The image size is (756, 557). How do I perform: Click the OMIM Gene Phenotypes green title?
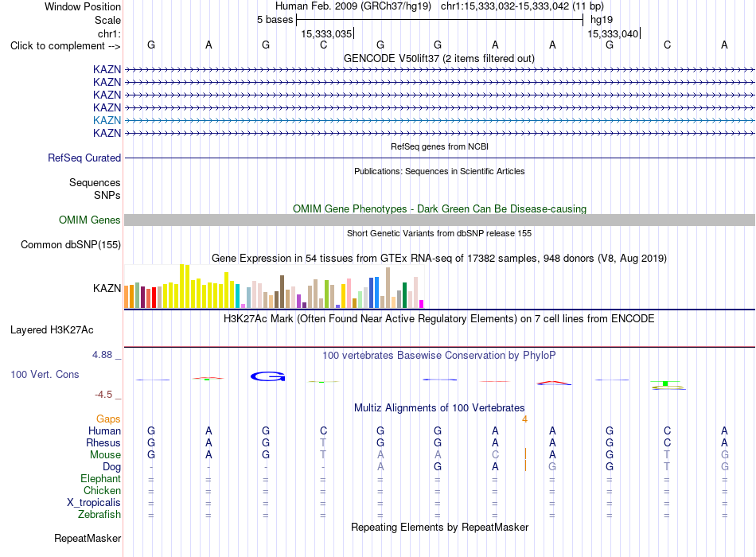(x=439, y=208)
